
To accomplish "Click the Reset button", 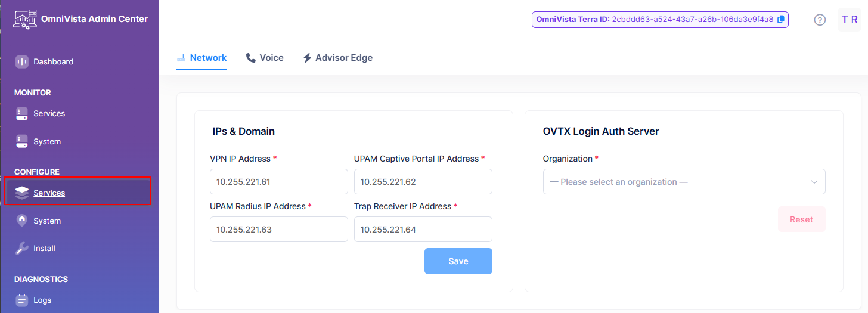I will tap(801, 219).
